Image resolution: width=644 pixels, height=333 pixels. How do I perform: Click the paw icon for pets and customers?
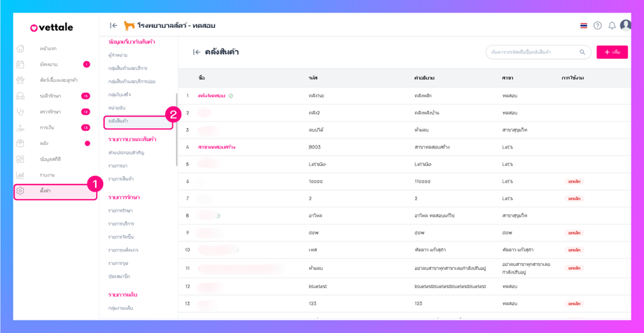tap(20, 80)
